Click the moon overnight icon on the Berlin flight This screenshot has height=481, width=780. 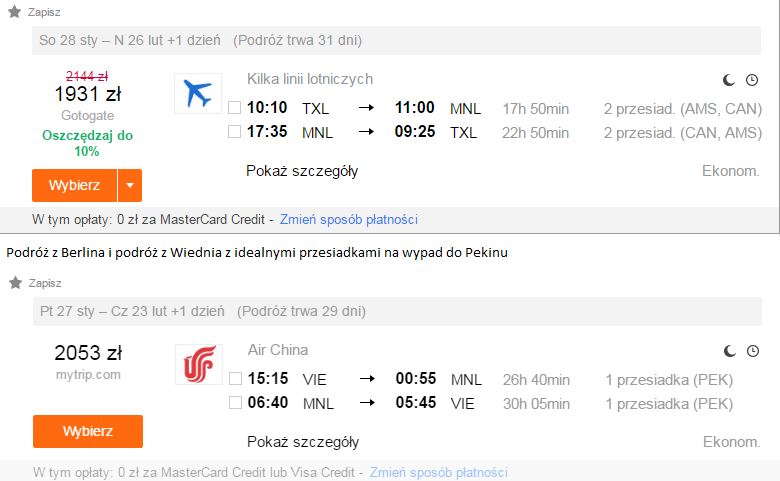click(x=729, y=80)
